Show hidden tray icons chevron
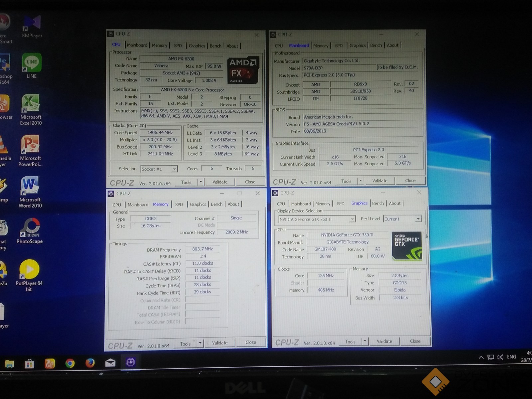 pos(481,357)
